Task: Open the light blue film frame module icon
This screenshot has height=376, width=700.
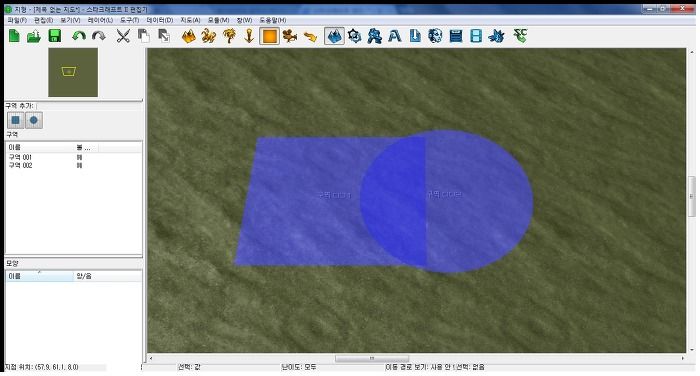Action: tap(476, 36)
